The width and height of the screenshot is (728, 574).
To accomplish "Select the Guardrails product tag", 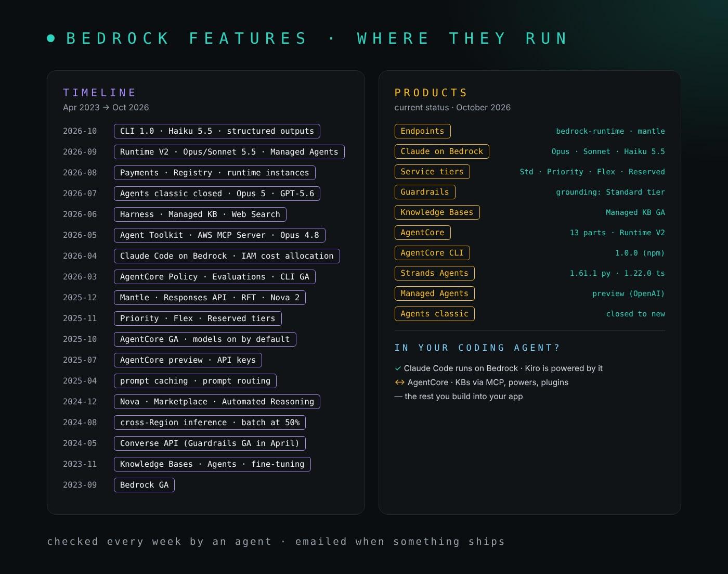I will tap(425, 192).
